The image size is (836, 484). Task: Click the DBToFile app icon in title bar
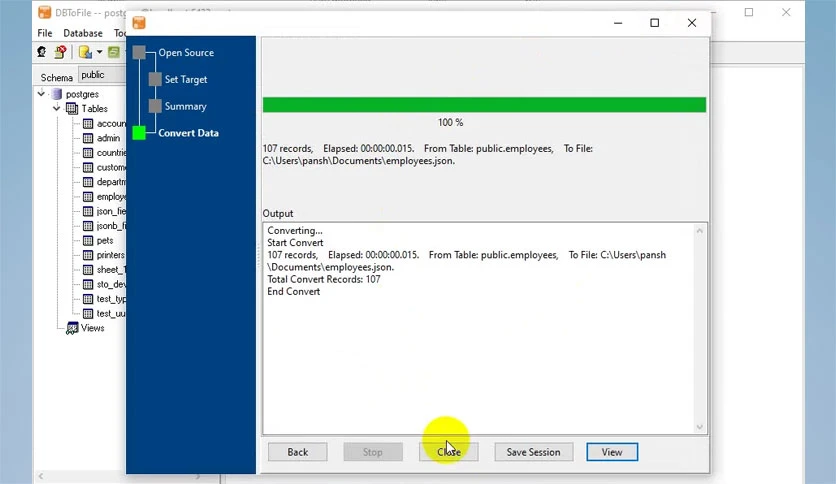point(45,12)
